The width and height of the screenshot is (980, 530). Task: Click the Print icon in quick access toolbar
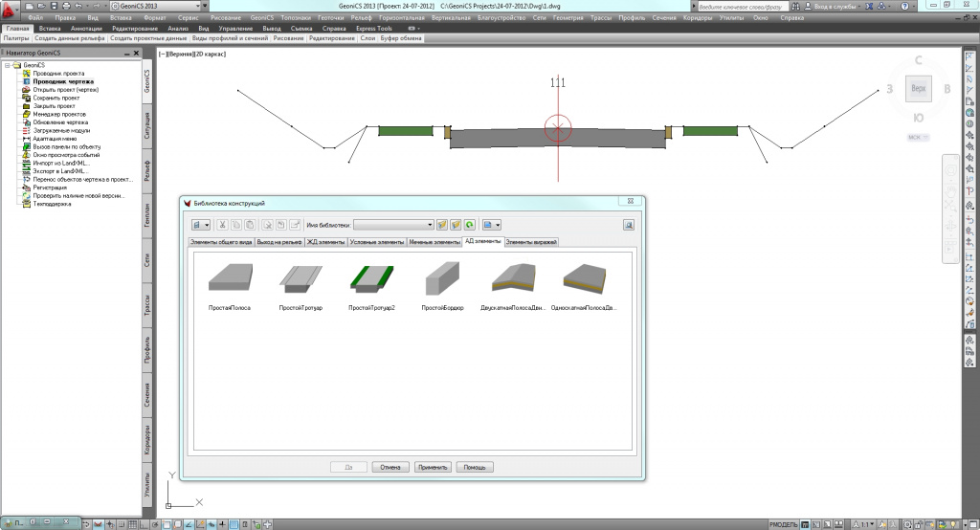pyautogui.click(x=66, y=6)
